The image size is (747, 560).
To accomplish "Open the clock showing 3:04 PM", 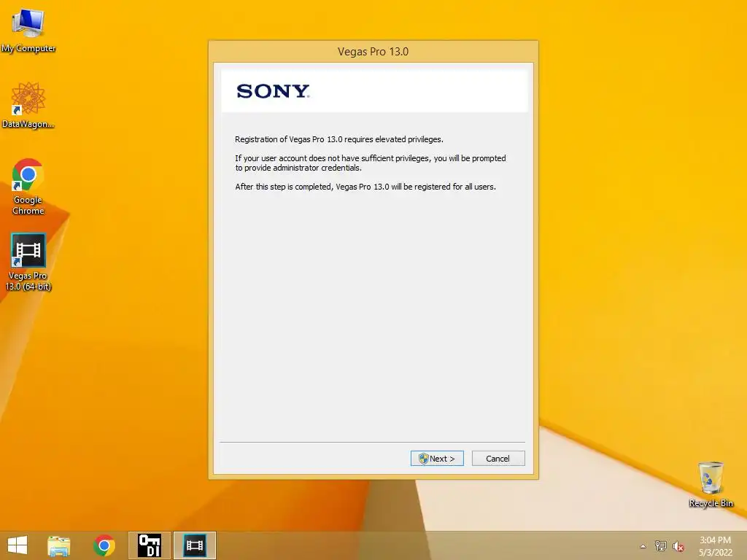I will click(x=715, y=546).
